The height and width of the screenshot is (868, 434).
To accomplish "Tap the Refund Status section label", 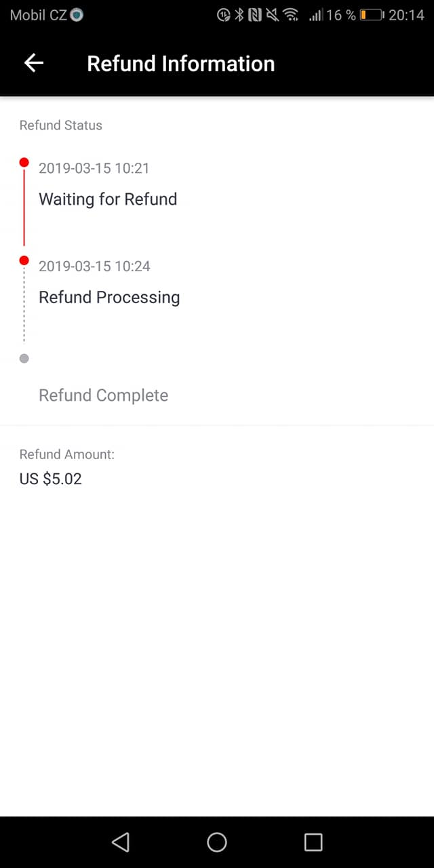I will (61, 125).
